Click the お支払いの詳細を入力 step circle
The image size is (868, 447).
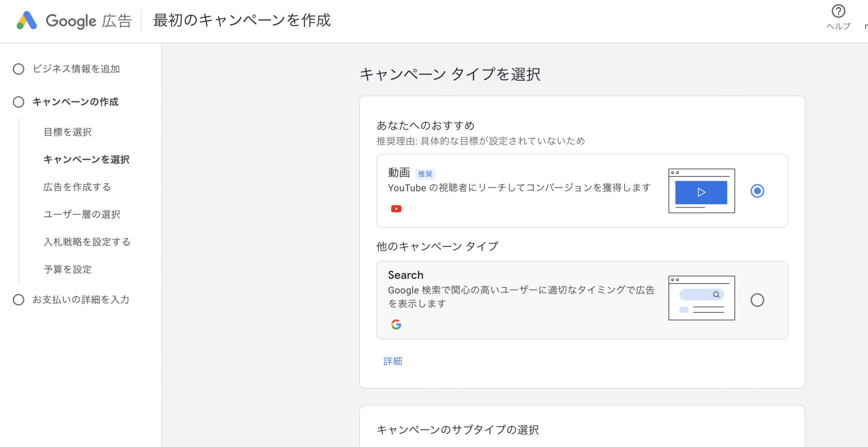click(x=19, y=300)
